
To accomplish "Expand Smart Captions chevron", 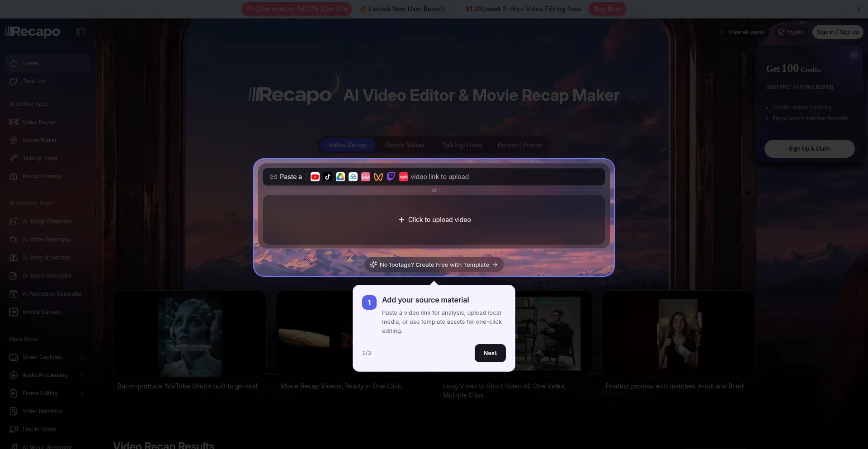I will [82, 357].
